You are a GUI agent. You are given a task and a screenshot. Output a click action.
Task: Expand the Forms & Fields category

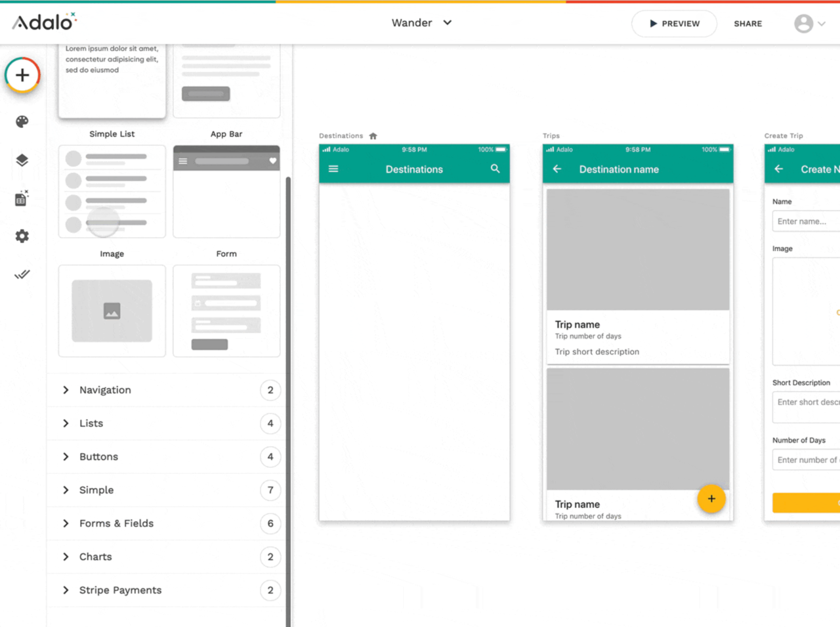[x=116, y=523]
